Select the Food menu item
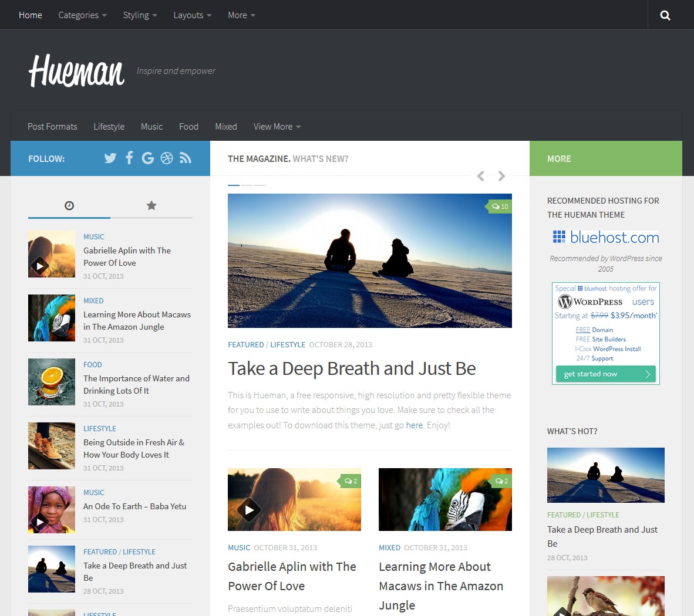694x616 pixels. tap(188, 127)
